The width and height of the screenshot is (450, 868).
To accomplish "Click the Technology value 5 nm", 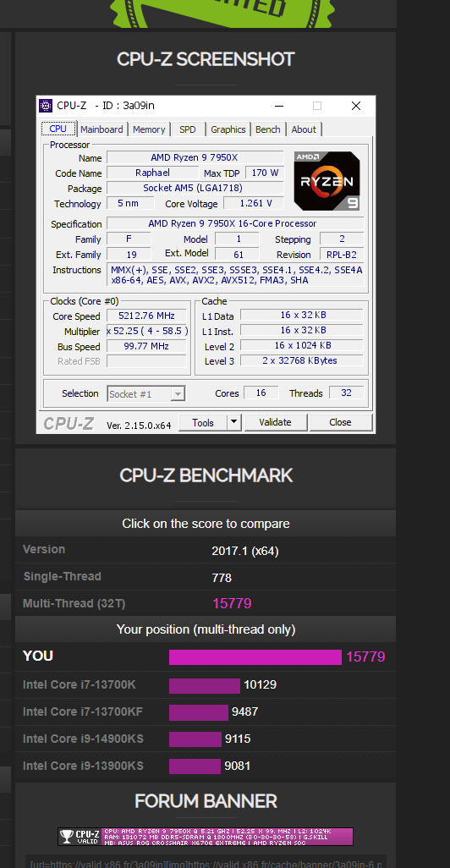I will [x=130, y=203].
